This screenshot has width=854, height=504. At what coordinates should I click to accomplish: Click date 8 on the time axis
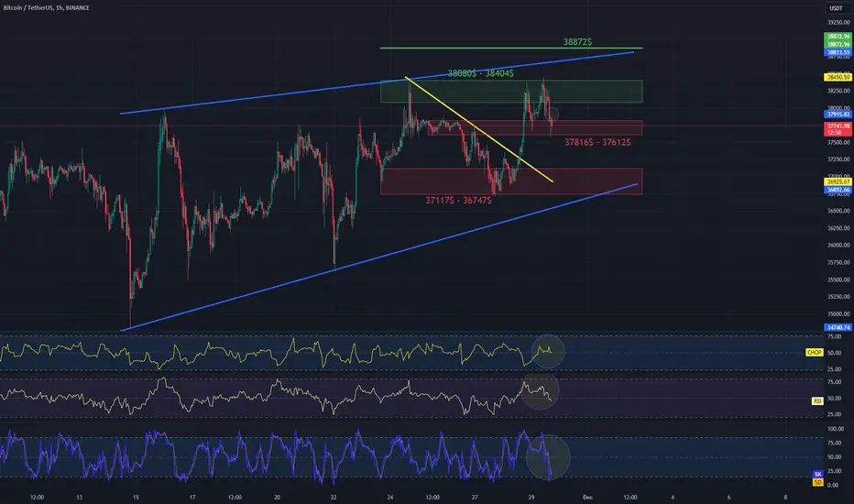point(785,497)
